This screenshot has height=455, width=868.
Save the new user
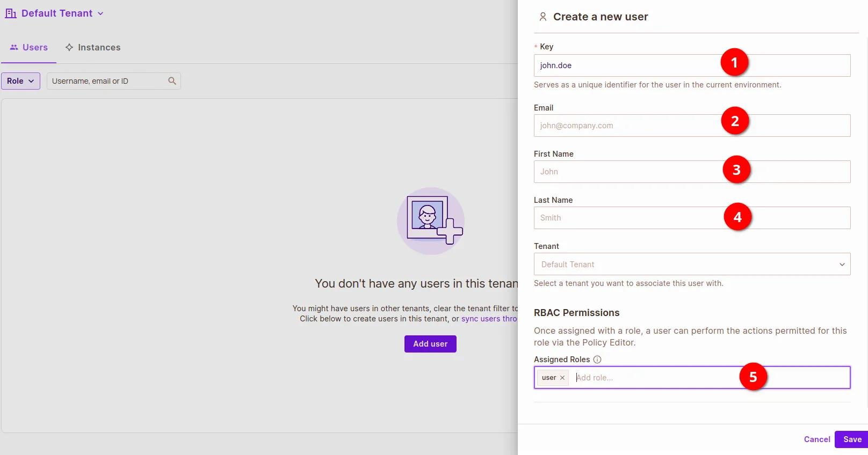[852, 439]
